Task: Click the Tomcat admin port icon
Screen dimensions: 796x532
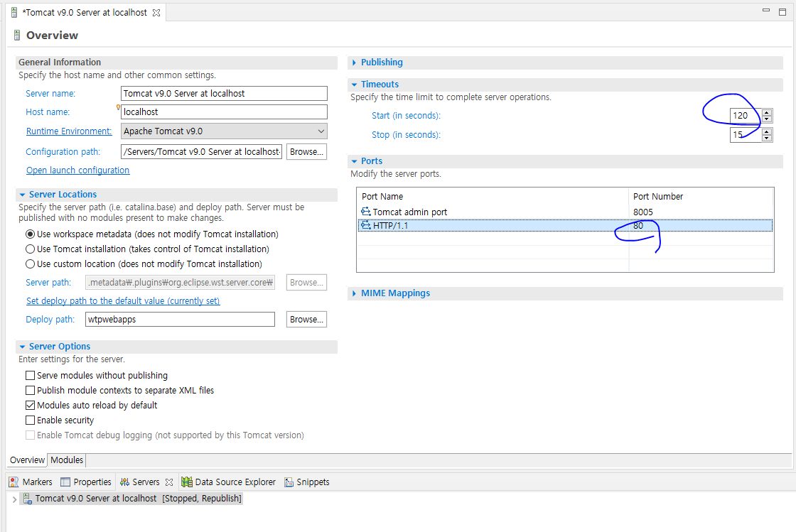Action: (x=365, y=212)
